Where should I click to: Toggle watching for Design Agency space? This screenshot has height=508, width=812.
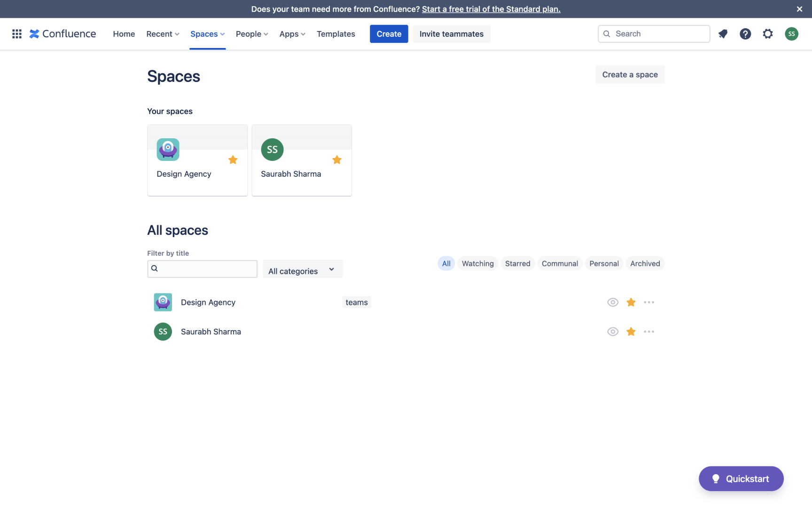tap(613, 302)
